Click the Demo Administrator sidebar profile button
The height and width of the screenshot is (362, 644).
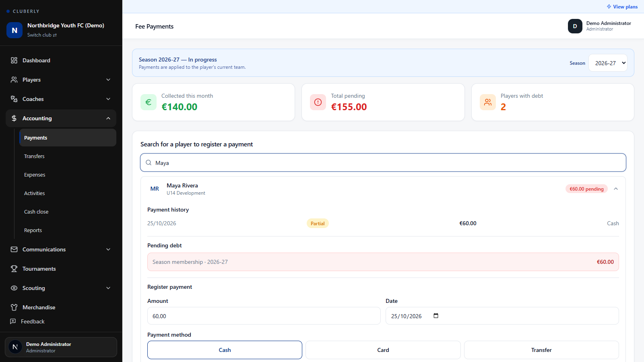click(61, 347)
